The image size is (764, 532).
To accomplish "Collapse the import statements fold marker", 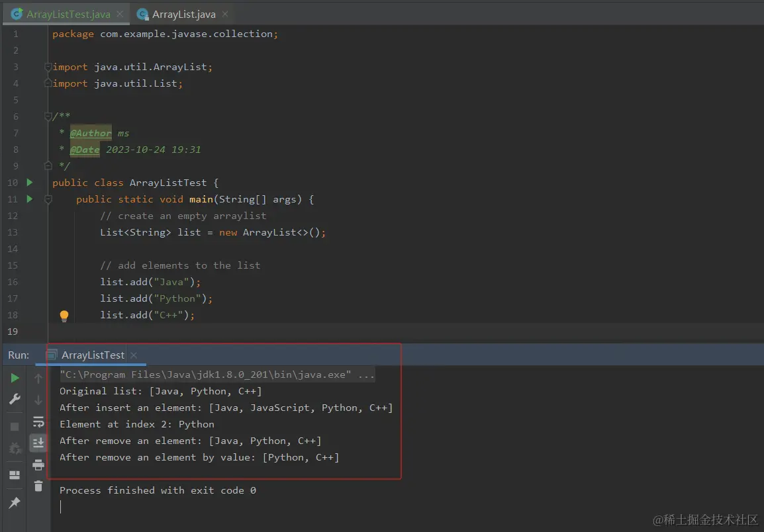I will [48, 67].
